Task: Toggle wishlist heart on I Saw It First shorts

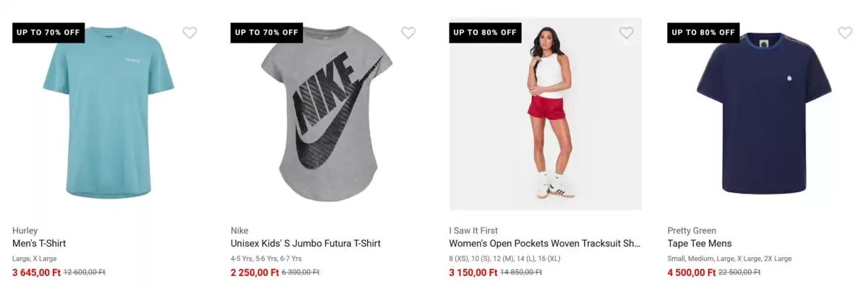Action: 627,33
